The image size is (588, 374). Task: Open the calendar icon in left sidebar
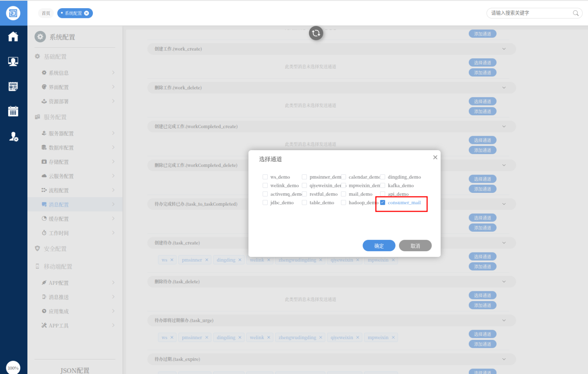(x=13, y=111)
